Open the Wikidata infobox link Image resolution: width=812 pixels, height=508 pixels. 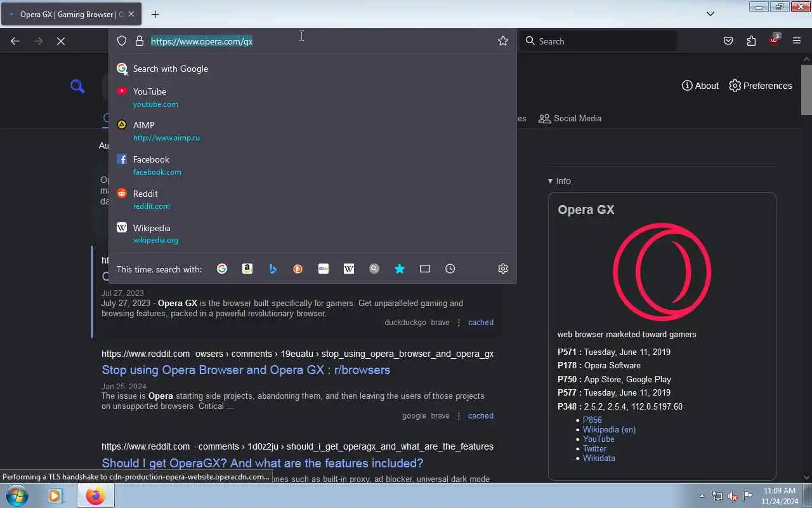pos(599,458)
